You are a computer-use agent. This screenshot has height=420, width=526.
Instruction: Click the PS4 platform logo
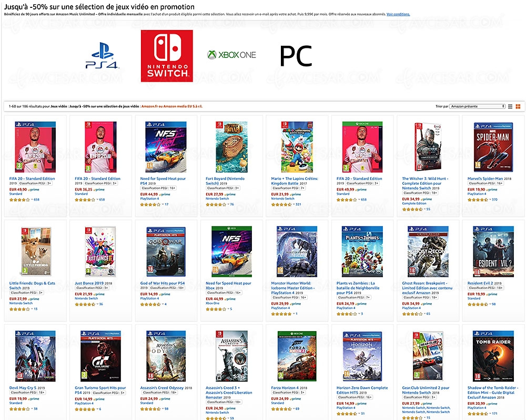[103, 57]
